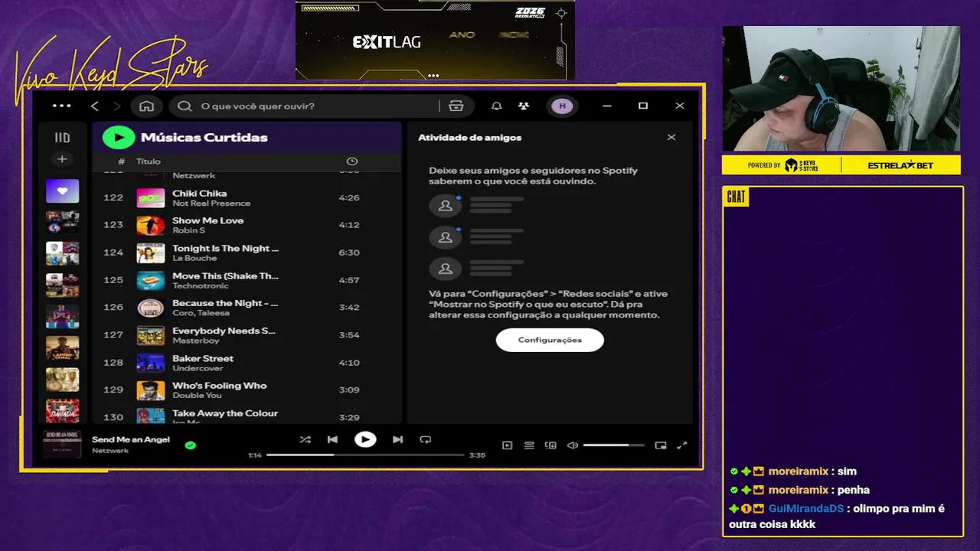Screen dimensions: 980x551
Task: Skip to next track
Action: (x=397, y=439)
